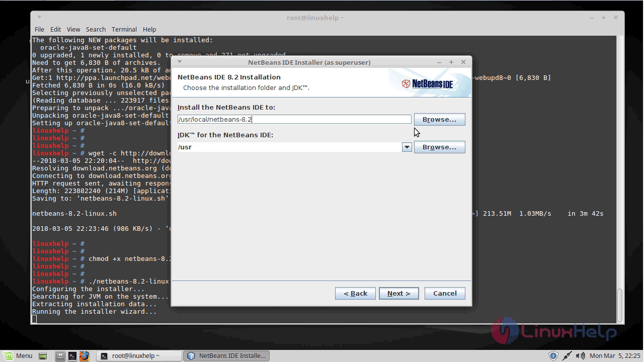Screen dimensions: 644x362
Task: Open the Terminal menu in menu bar
Action: (x=124, y=29)
